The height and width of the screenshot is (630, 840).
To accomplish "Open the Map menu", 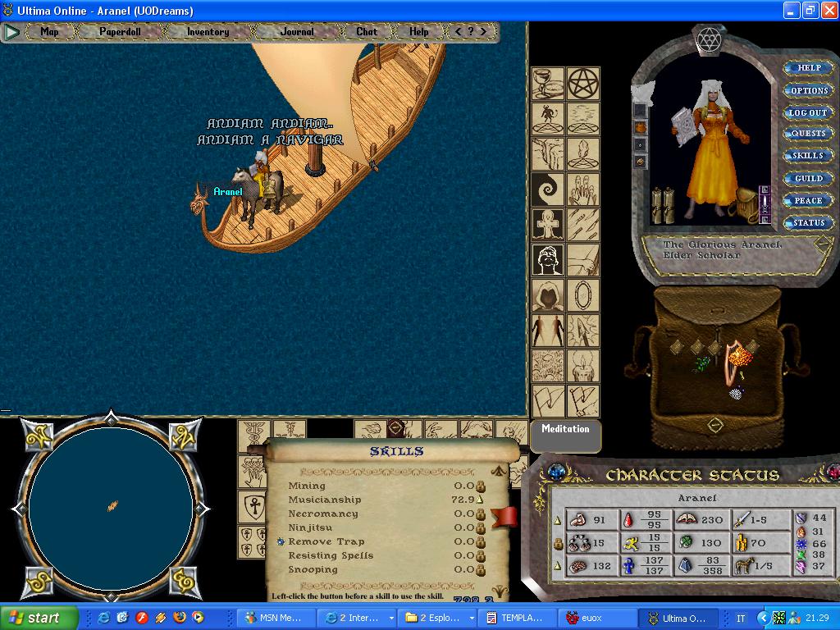I will 49,32.
